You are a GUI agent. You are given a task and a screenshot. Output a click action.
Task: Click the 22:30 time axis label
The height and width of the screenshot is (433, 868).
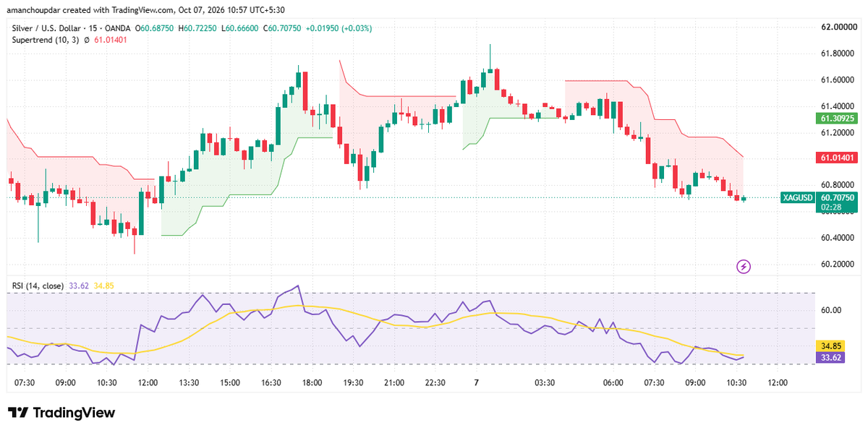[x=435, y=382]
